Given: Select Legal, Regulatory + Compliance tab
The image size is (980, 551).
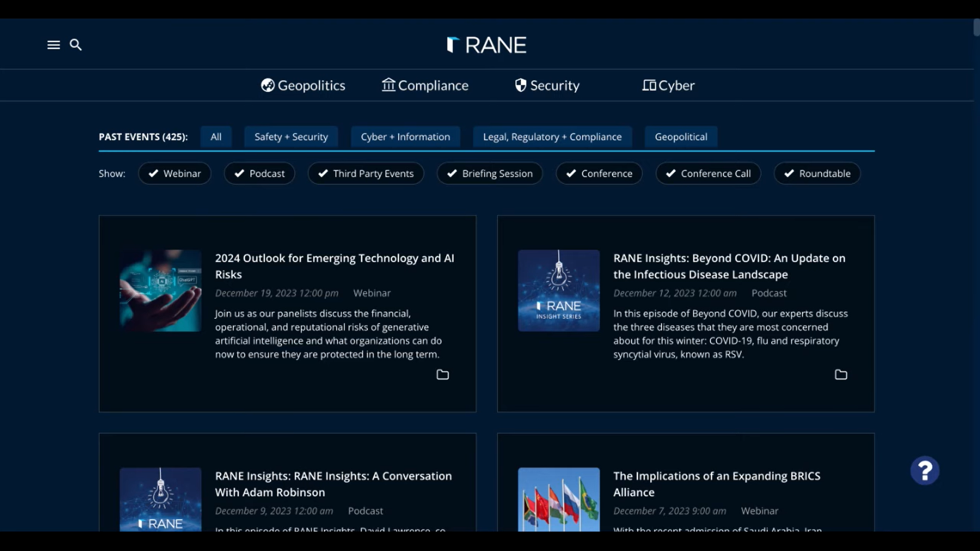Looking at the screenshot, I should coord(552,137).
